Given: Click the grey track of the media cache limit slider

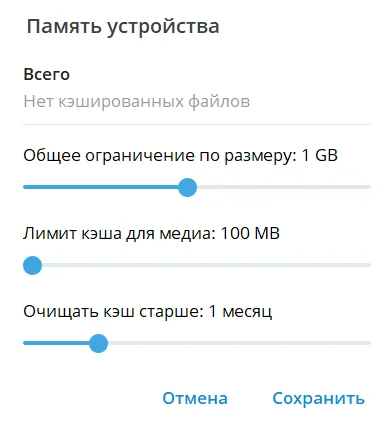Looking at the screenshot, I should [206, 265].
